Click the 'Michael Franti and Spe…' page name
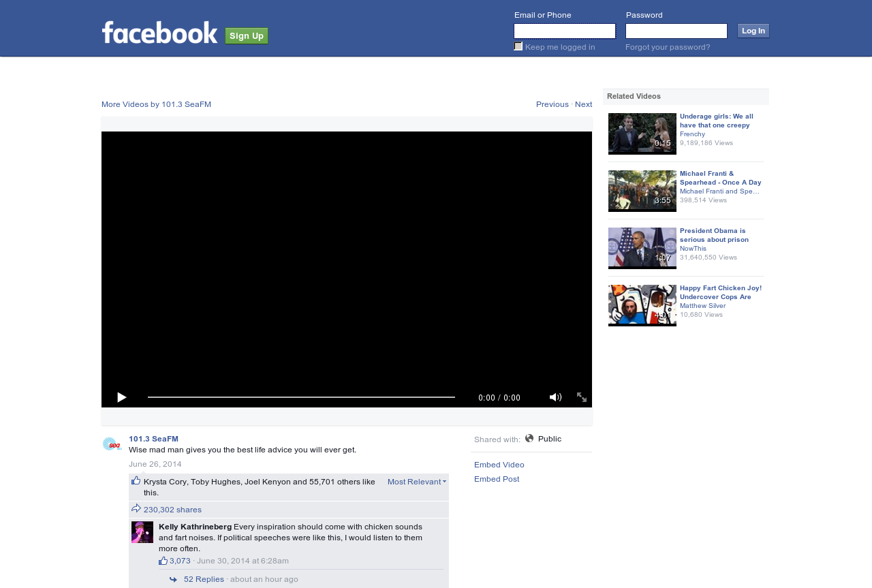Viewport: 872px width, 588px height. tap(719, 191)
